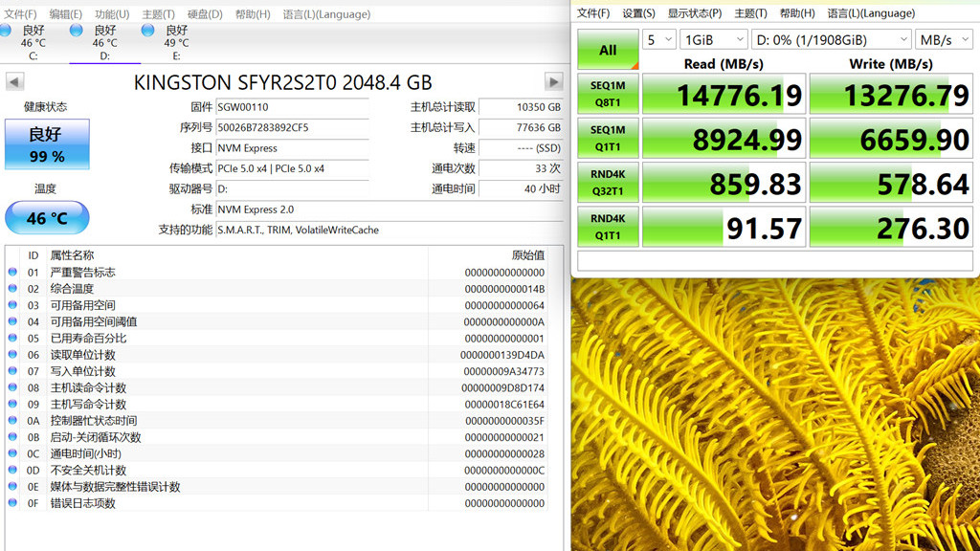Run the RND4K Q32T1 test
Viewport: 980px width, 551px height.
click(608, 183)
